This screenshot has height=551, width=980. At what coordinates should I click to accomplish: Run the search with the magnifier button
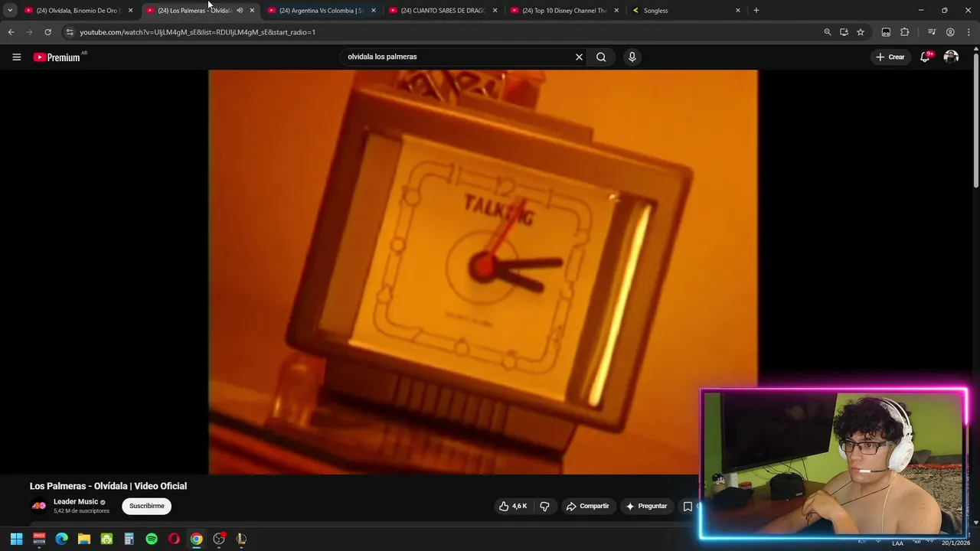(601, 57)
